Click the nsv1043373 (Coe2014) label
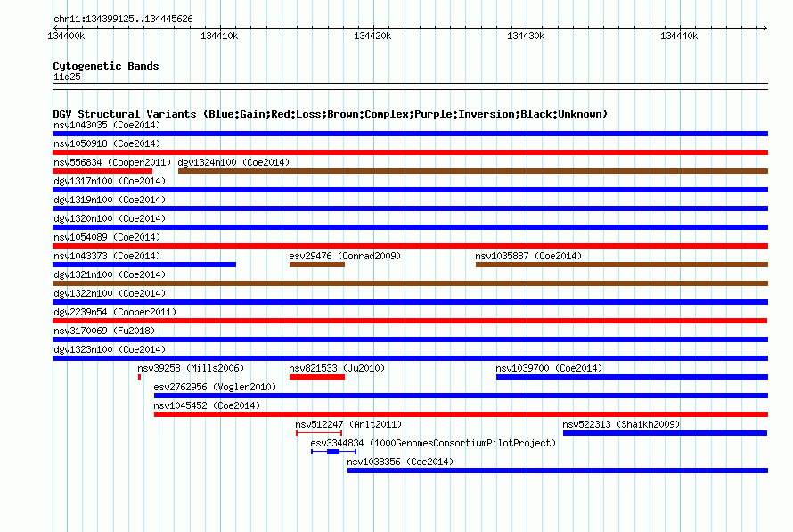 click(107, 256)
